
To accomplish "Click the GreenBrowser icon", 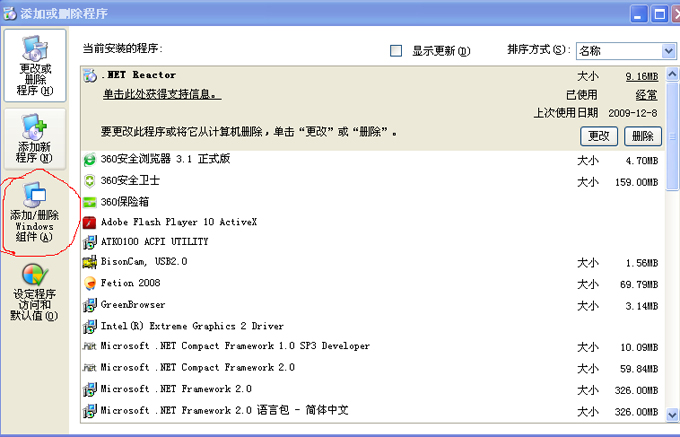I will (89, 305).
